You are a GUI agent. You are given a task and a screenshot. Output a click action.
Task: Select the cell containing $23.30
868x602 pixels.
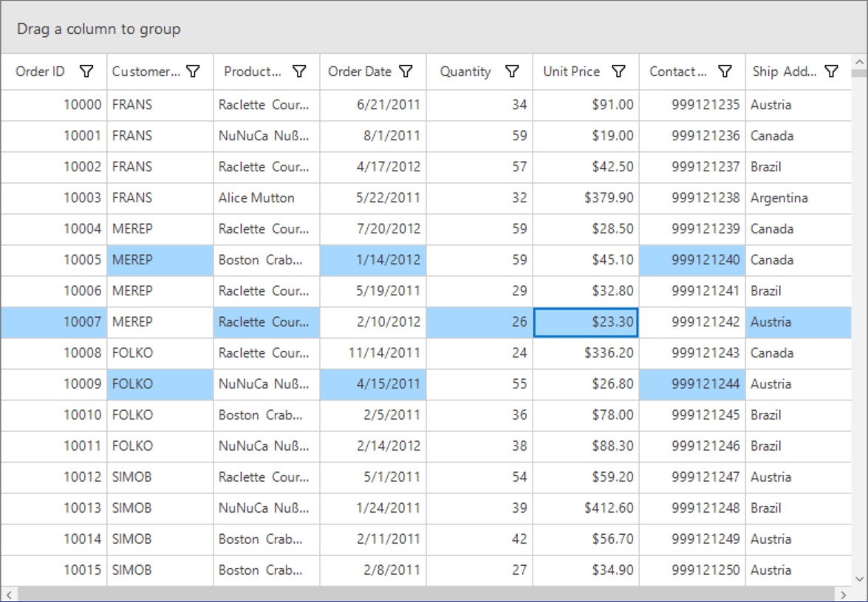(586, 322)
